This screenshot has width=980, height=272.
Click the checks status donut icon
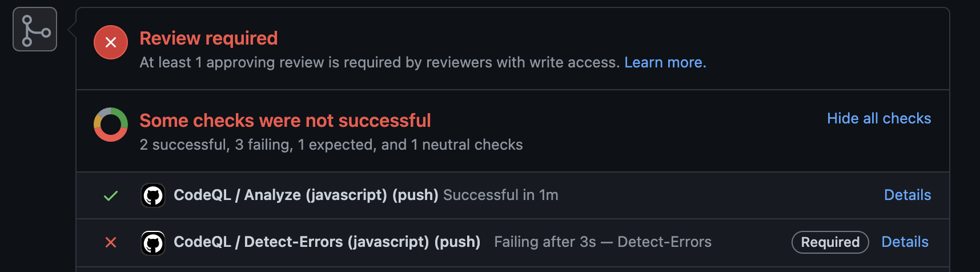click(x=111, y=125)
